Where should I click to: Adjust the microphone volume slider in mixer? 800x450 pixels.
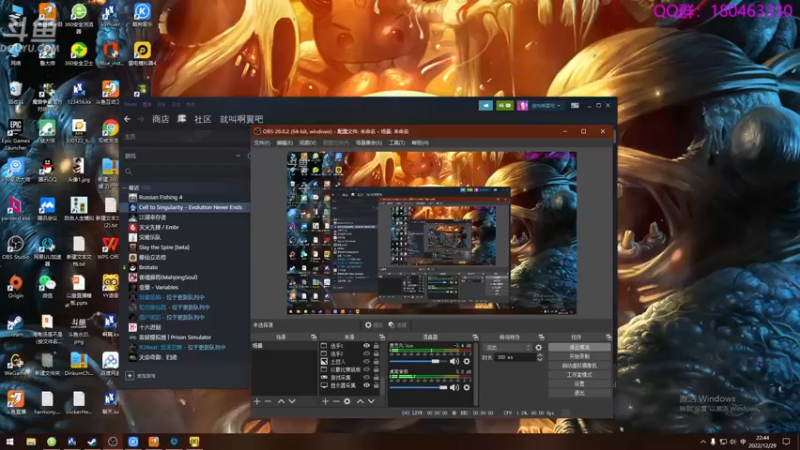click(418, 361)
